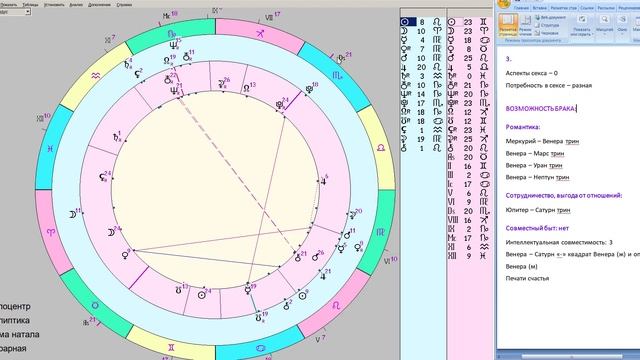Open the Дополнения menu

[x=99, y=4]
